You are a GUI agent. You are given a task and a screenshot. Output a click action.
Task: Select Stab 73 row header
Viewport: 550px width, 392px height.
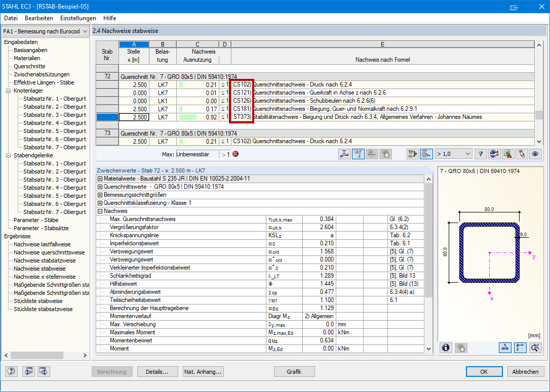[107, 133]
